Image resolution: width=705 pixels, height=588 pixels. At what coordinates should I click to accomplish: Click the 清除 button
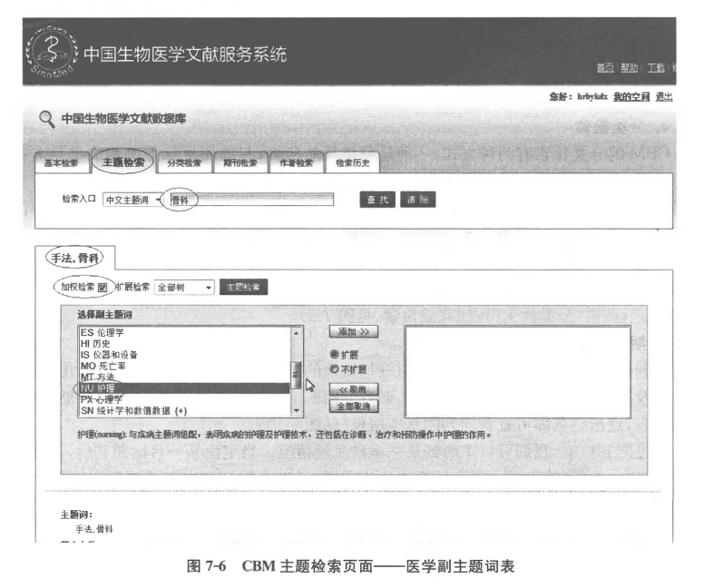pyautogui.click(x=417, y=200)
